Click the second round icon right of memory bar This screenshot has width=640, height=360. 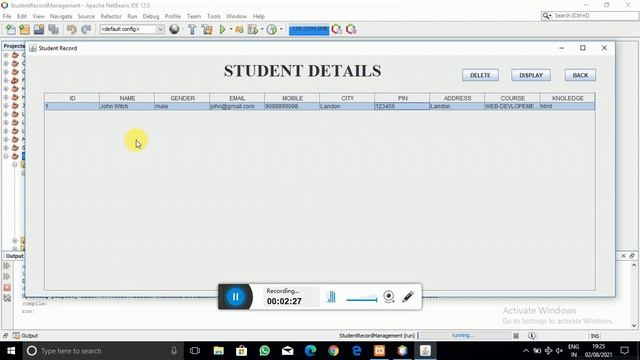pos(351,29)
